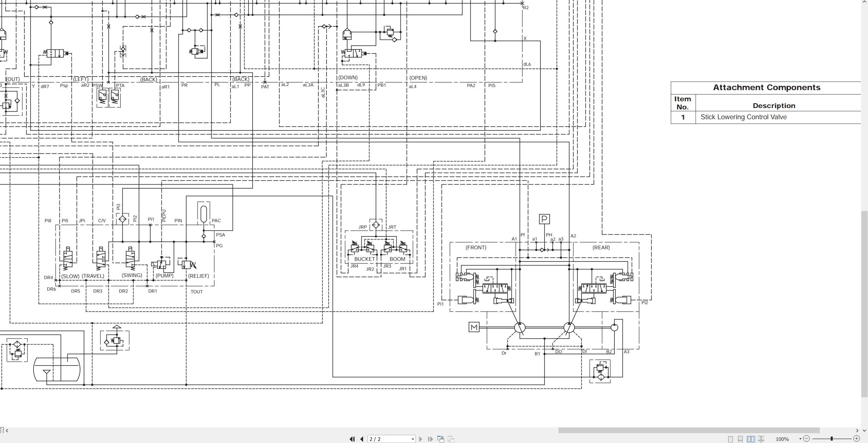The image size is (868, 443).
Task: Click the BUCKET label
Action: click(x=364, y=259)
